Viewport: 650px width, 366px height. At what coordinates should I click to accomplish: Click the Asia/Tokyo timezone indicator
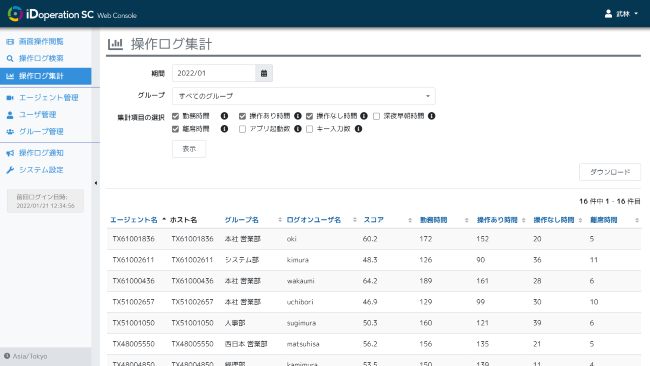pos(26,356)
